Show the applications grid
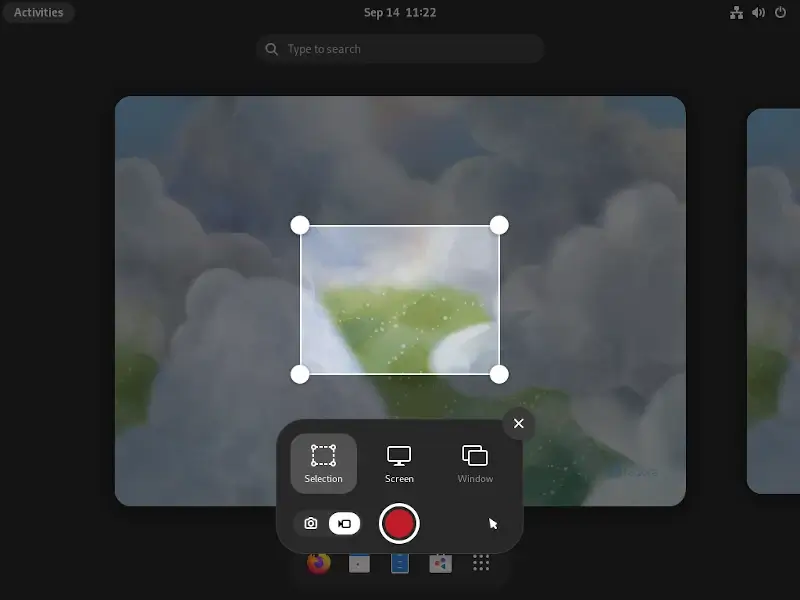The image size is (800, 600). point(481,563)
